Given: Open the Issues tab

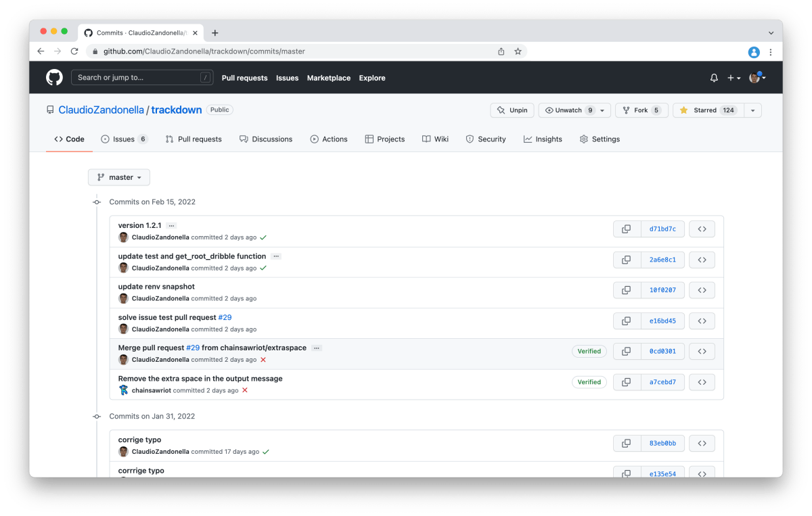Looking at the screenshot, I should (x=125, y=139).
